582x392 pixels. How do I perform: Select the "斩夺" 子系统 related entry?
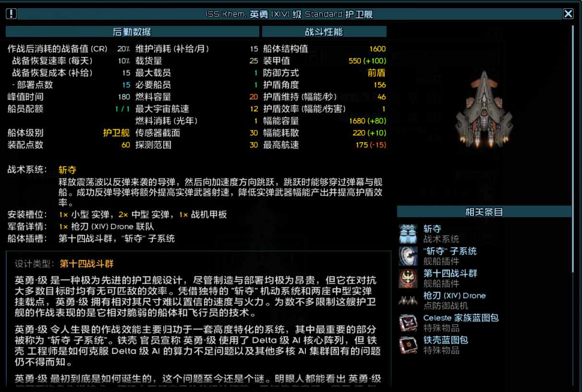click(450, 251)
